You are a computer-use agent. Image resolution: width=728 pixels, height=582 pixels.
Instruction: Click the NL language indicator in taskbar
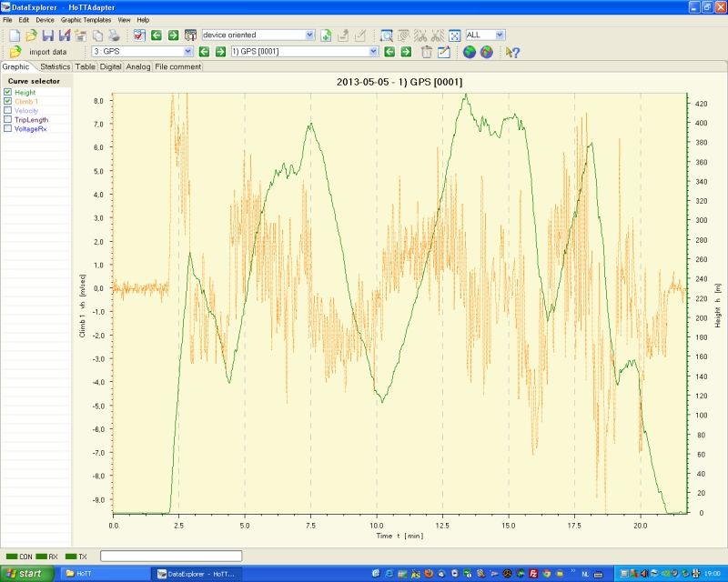585,574
